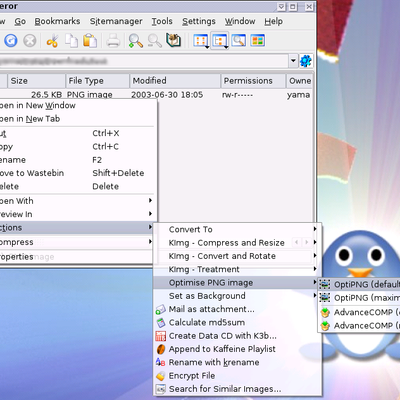Select the PNG image file row
Image resolution: width=400 pixels, height=400 pixels.
click(156, 95)
